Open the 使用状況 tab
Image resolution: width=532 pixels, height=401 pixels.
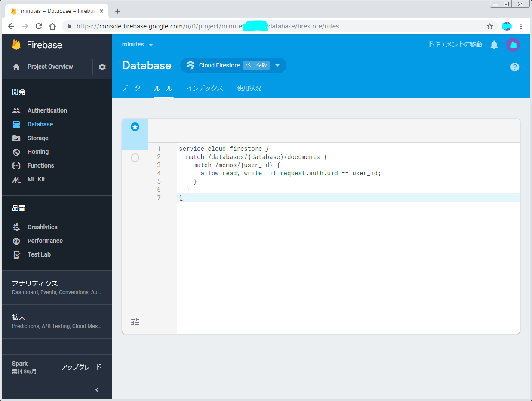[249, 88]
